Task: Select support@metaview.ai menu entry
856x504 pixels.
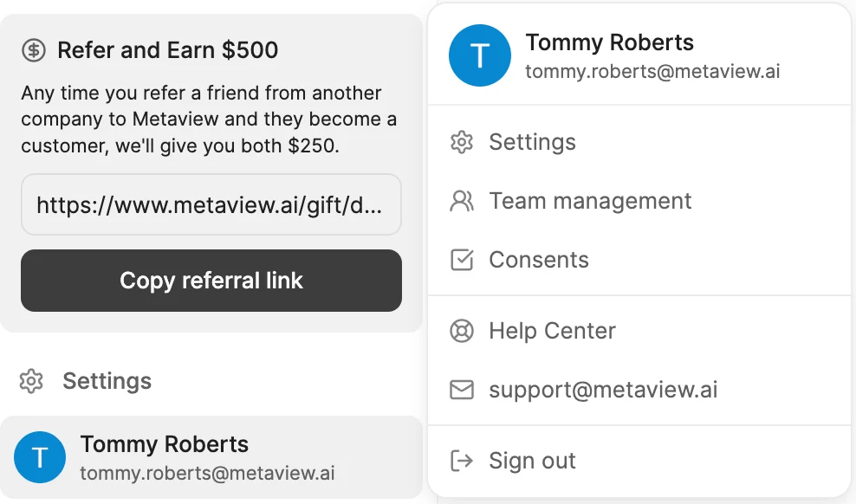Action: point(639,390)
